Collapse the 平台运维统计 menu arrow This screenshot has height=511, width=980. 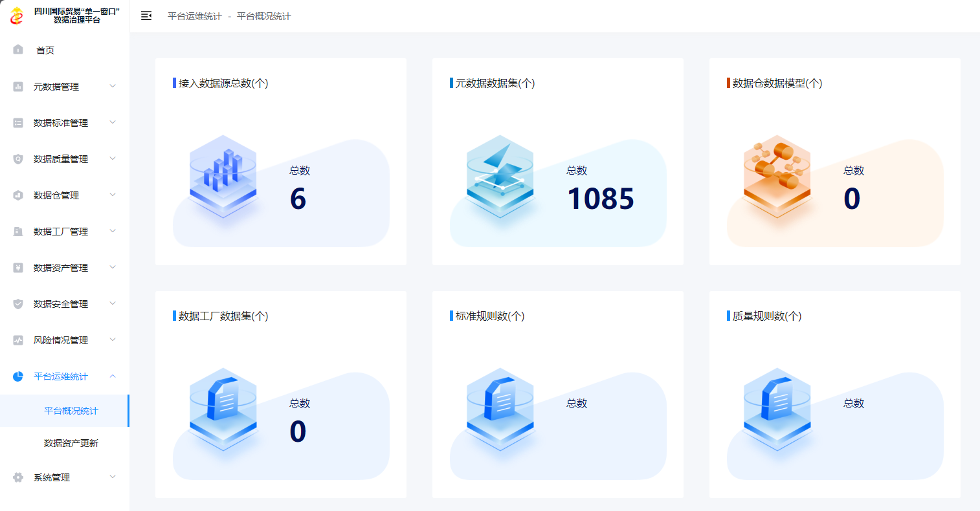point(113,376)
